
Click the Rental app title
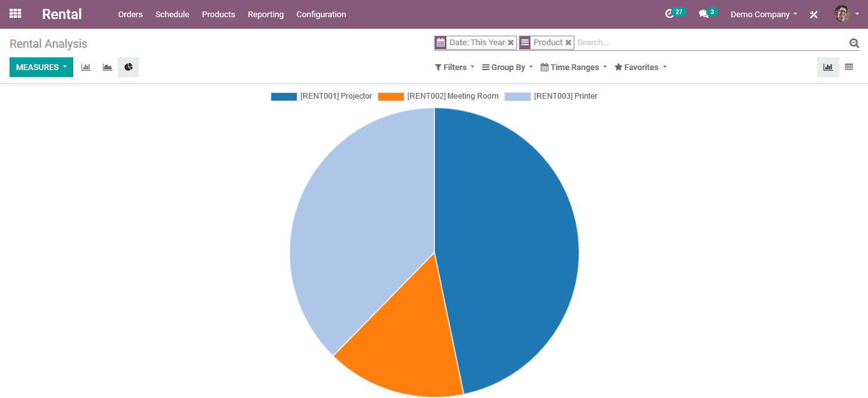click(62, 14)
